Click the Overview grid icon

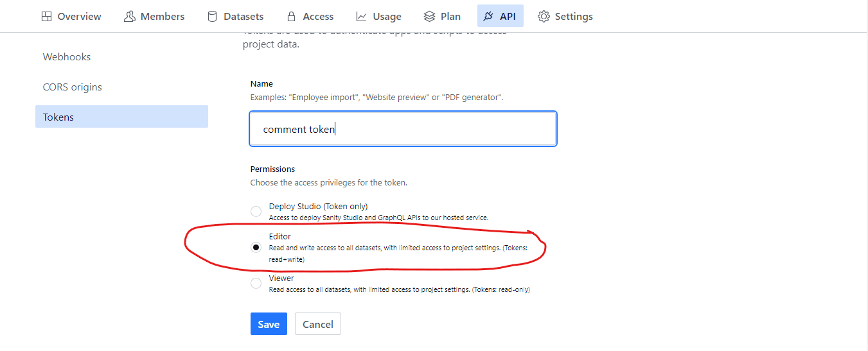click(46, 17)
